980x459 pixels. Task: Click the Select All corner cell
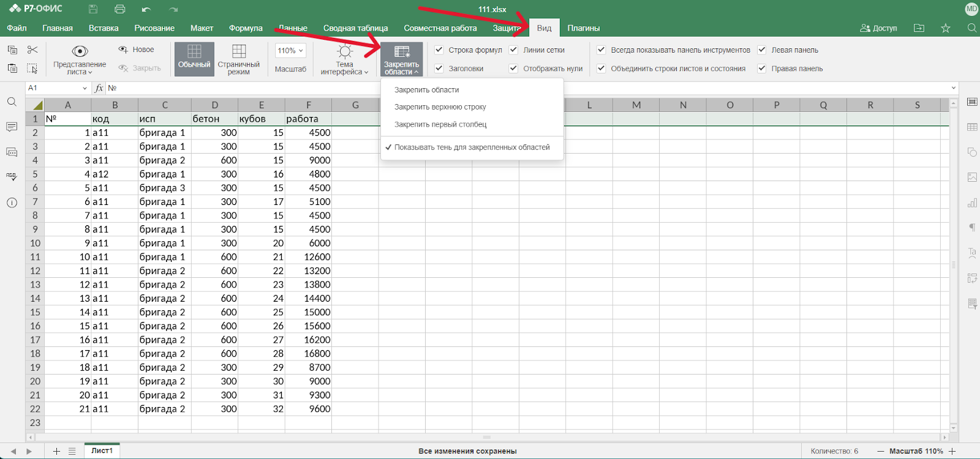coord(35,105)
